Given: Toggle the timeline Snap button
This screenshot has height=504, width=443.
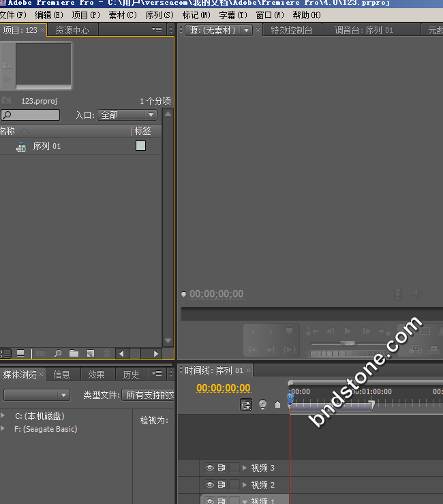Looking at the screenshot, I should click(x=246, y=404).
